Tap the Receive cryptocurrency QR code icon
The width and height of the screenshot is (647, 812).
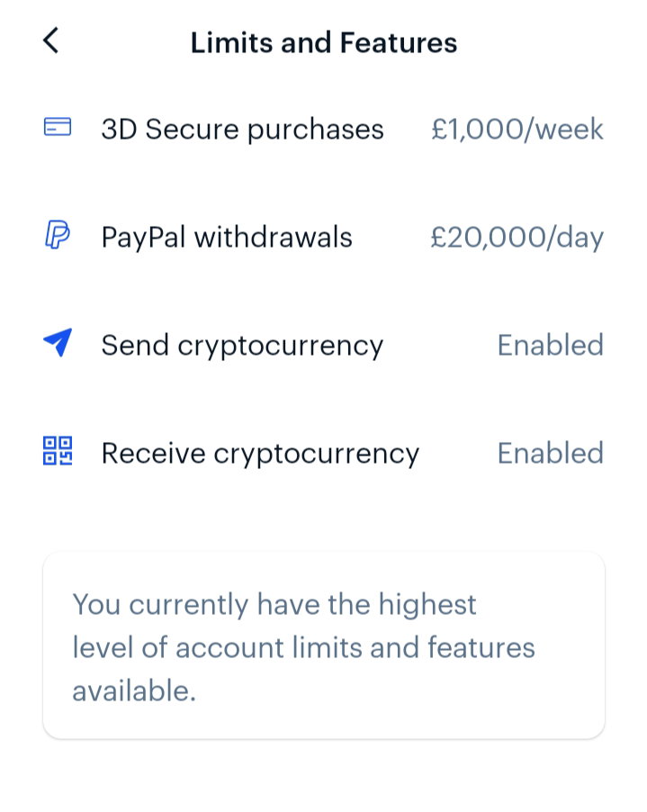coord(58,451)
